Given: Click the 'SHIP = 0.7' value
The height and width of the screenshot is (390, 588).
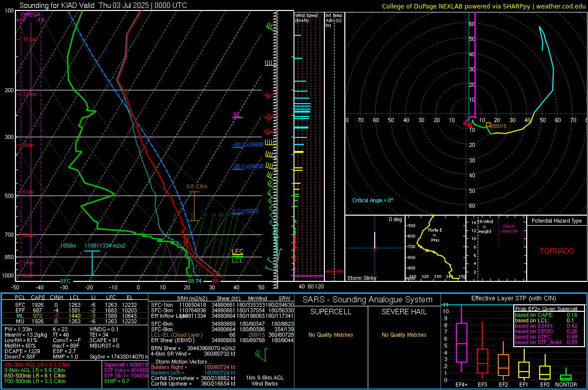Looking at the screenshot, I should (117, 381).
